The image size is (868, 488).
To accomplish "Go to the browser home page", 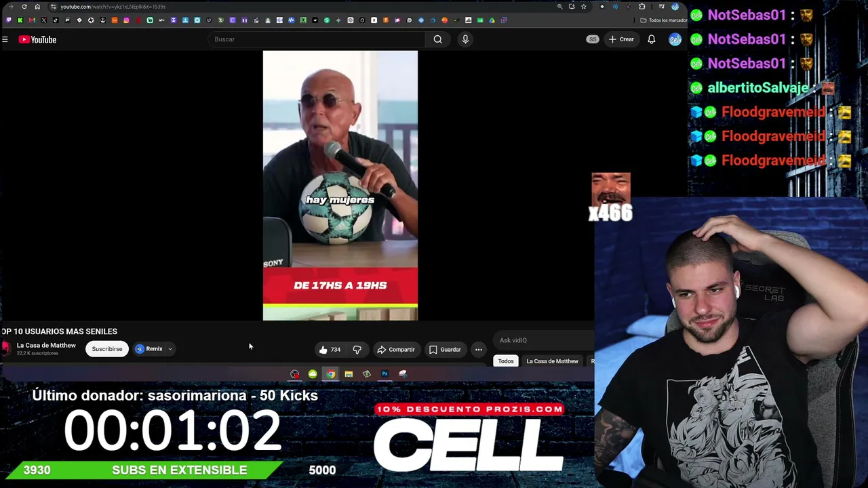I will tap(37, 7).
